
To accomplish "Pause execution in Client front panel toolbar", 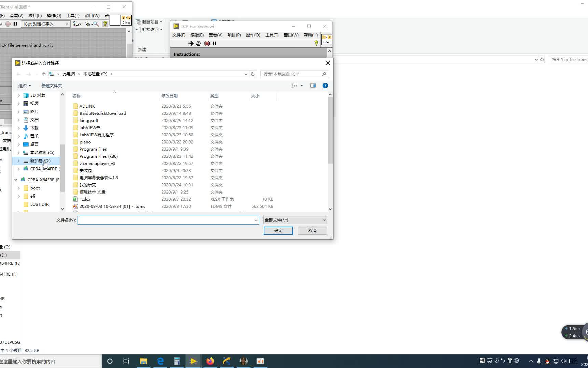I will tap(15, 24).
